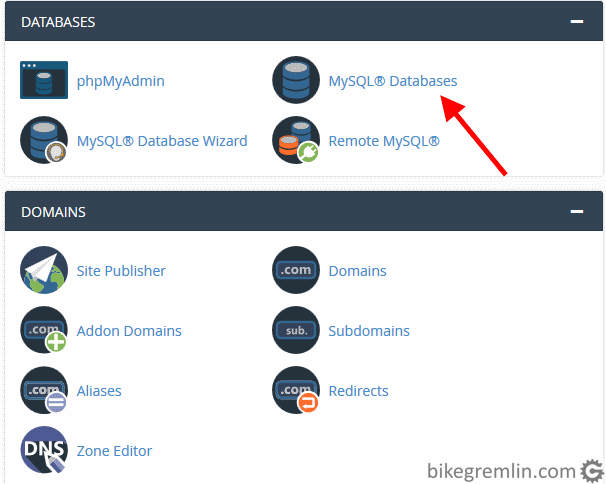Image resolution: width=606 pixels, height=484 pixels.
Task: Follow the Remote MySQL® link
Action: click(x=384, y=141)
